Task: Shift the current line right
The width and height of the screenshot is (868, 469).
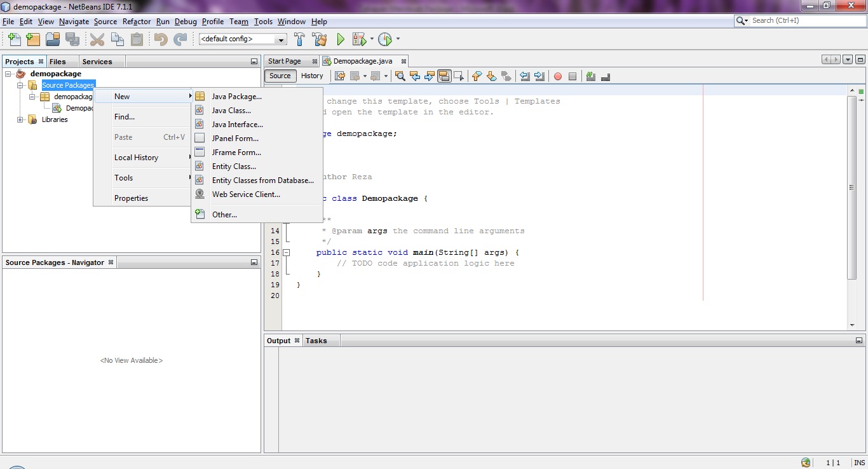Action: coord(539,76)
